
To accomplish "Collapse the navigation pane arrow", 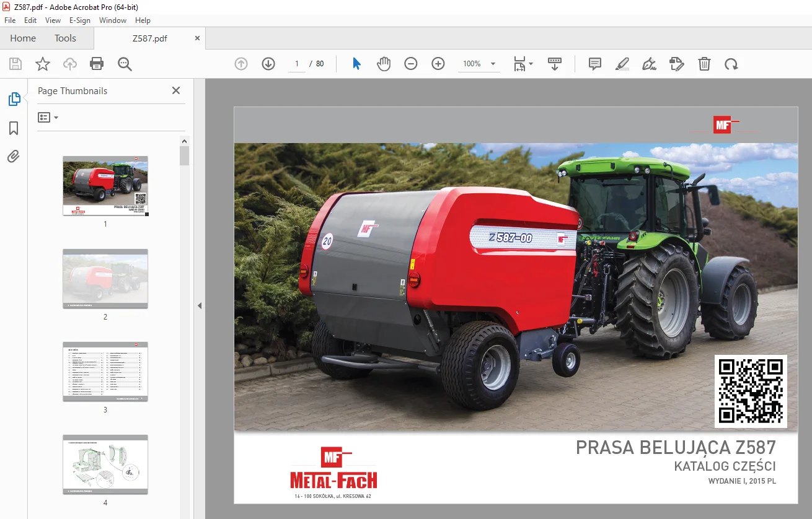I will 200,305.
